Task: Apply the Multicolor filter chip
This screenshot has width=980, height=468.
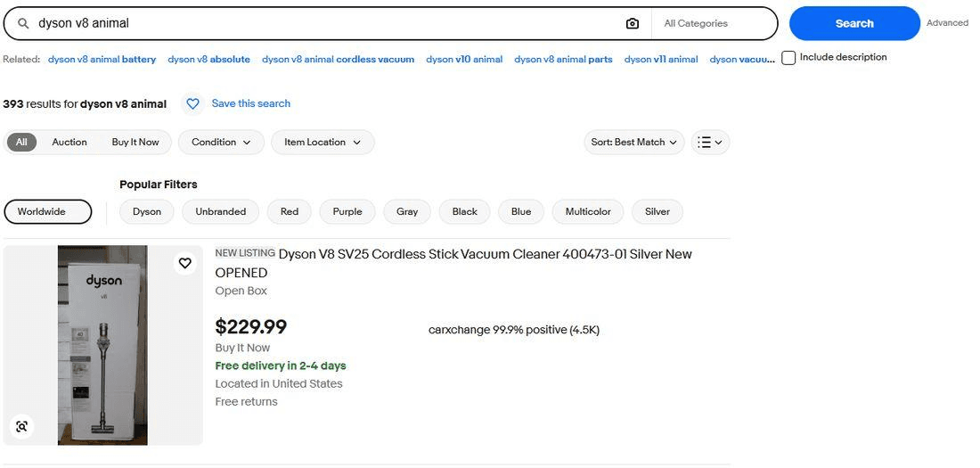Action: coord(588,212)
